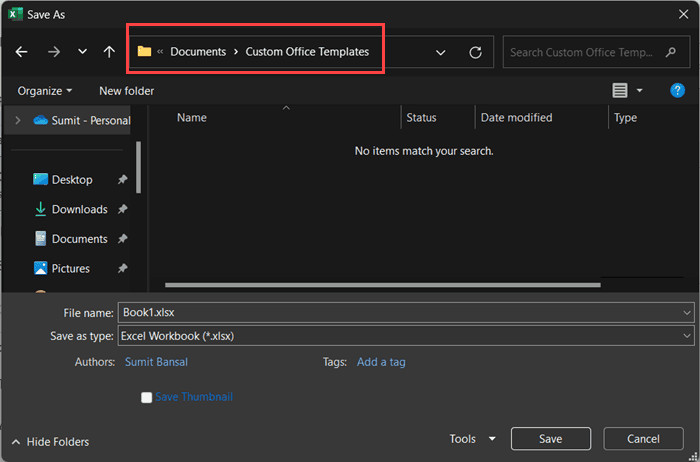
Task: Click the pin icon next to Desktop
Action: (x=122, y=179)
